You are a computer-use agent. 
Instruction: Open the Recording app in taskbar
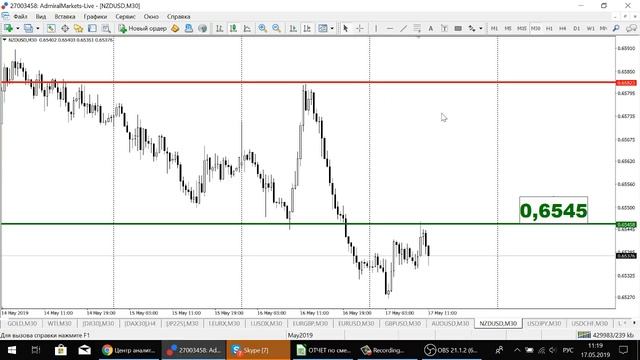pyautogui.click(x=387, y=350)
